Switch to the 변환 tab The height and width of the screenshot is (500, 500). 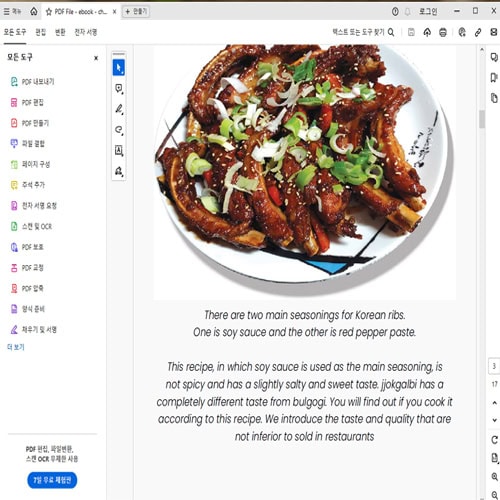[x=60, y=32]
